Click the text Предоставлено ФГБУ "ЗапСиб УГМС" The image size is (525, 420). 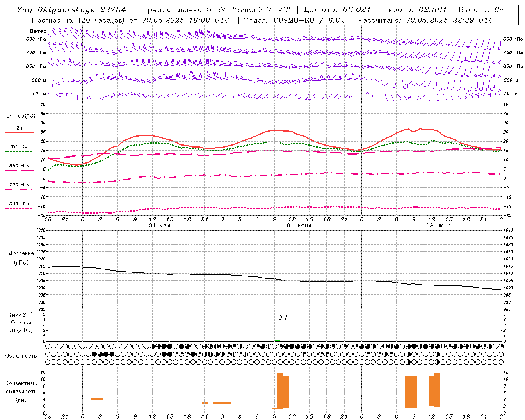217,10
